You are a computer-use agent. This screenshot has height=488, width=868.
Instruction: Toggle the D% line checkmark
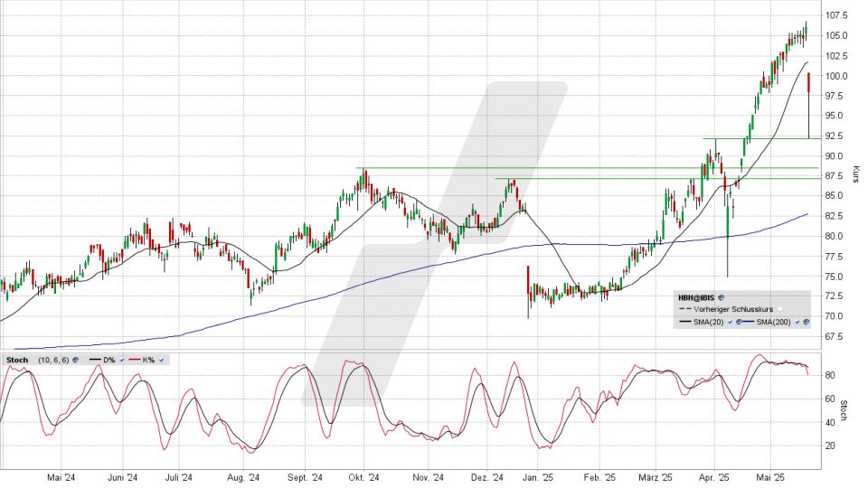click(122, 360)
